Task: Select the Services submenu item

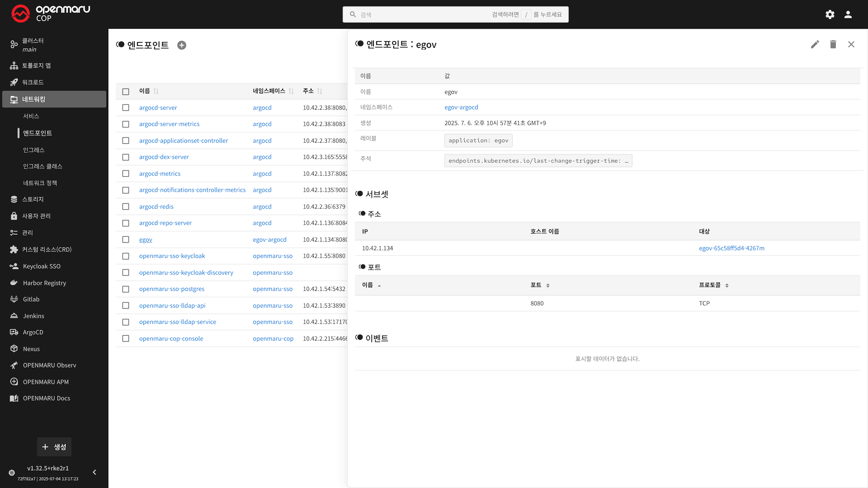Action: coord(31,116)
